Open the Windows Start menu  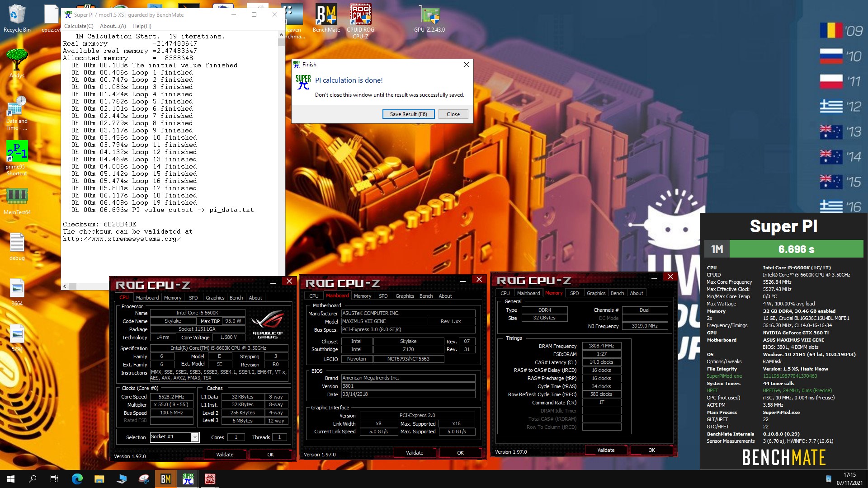[11, 479]
